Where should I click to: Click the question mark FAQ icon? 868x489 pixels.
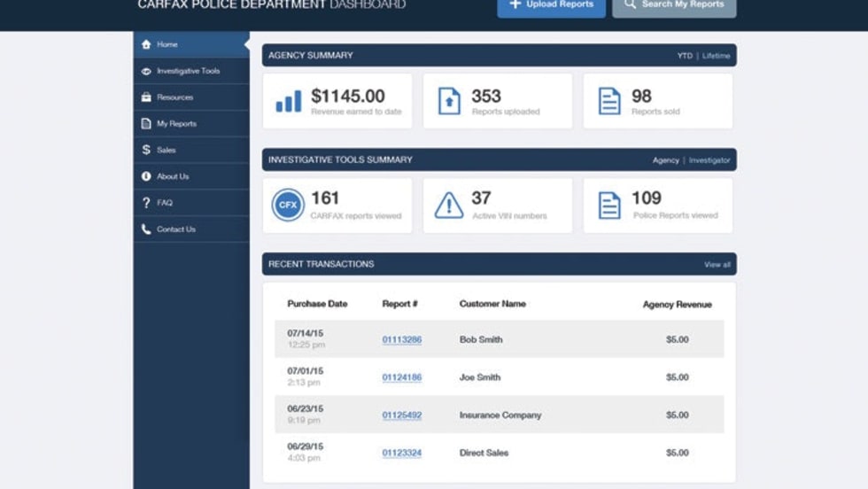pos(146,203)
